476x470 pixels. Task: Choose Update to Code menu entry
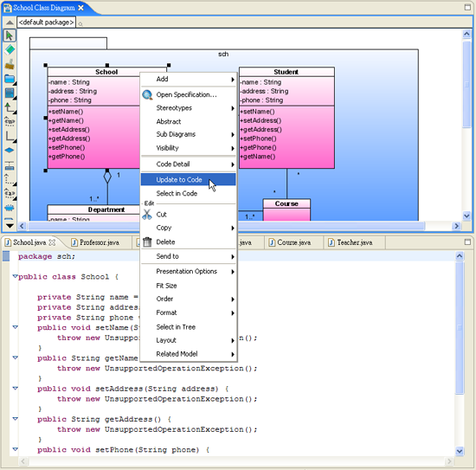[188, 180]
